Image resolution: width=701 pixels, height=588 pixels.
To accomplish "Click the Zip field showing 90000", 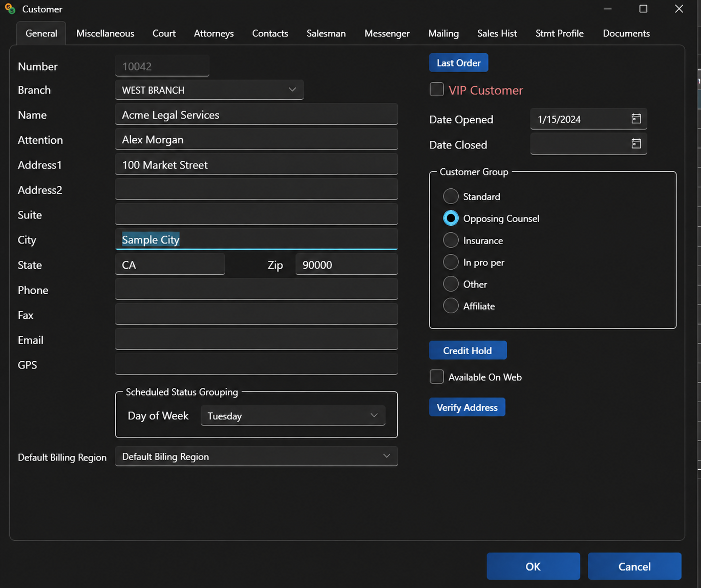I will click(x=347, y=265).
